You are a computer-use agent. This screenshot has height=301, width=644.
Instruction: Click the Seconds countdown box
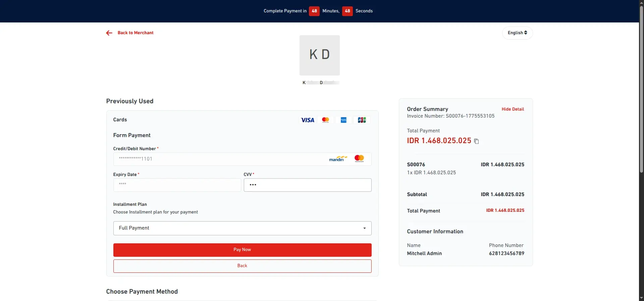click(x=347, y=11)
